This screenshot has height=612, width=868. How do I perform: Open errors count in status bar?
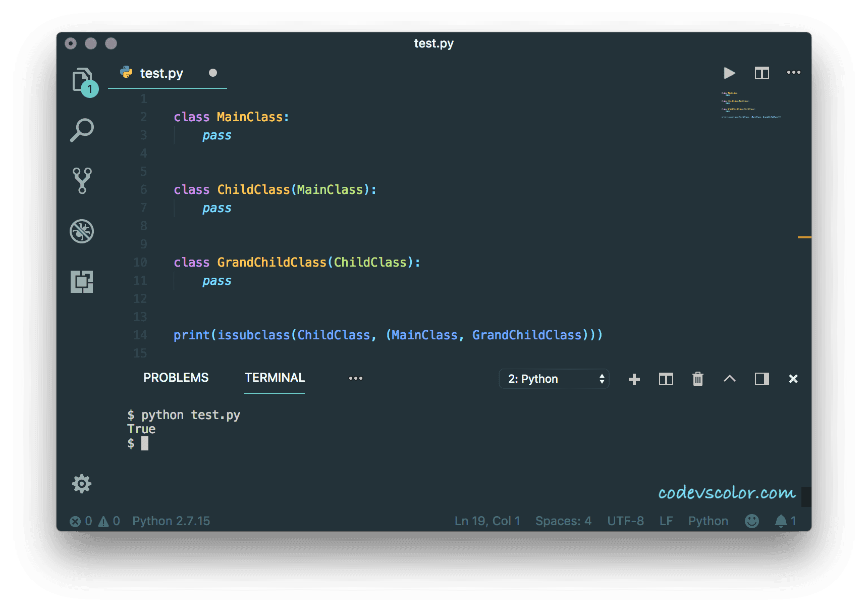pyautogui.click(x=81, y=521)
